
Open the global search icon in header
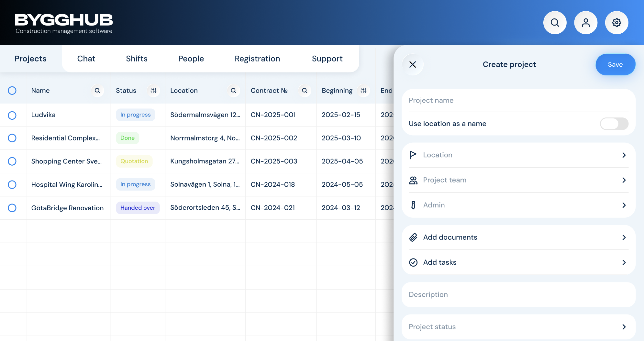555,23
